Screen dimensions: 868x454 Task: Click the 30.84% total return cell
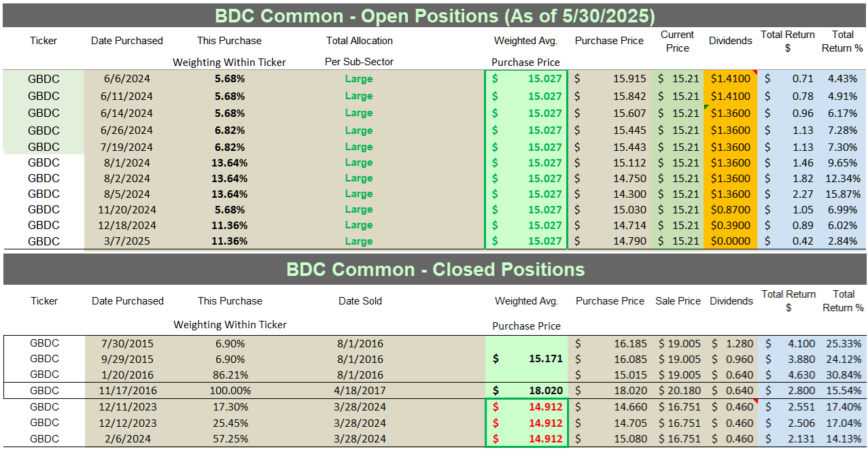pyautogui.click(x=844, y=374)
